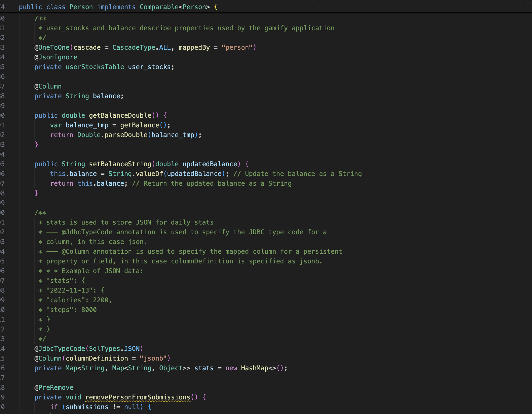
Task: Click the updatedBalance parameter in method signature
Action: coord(210,164)
